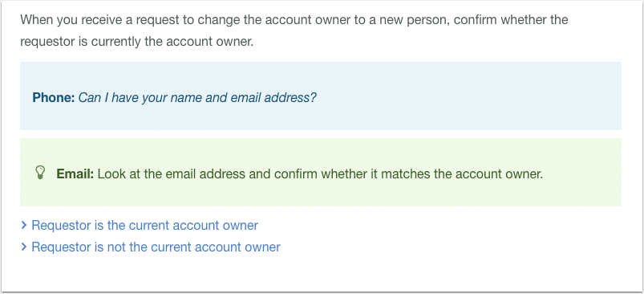
Task: Expand chevron beside 'Requestor is the current account owner'
Action: [24, 226]
